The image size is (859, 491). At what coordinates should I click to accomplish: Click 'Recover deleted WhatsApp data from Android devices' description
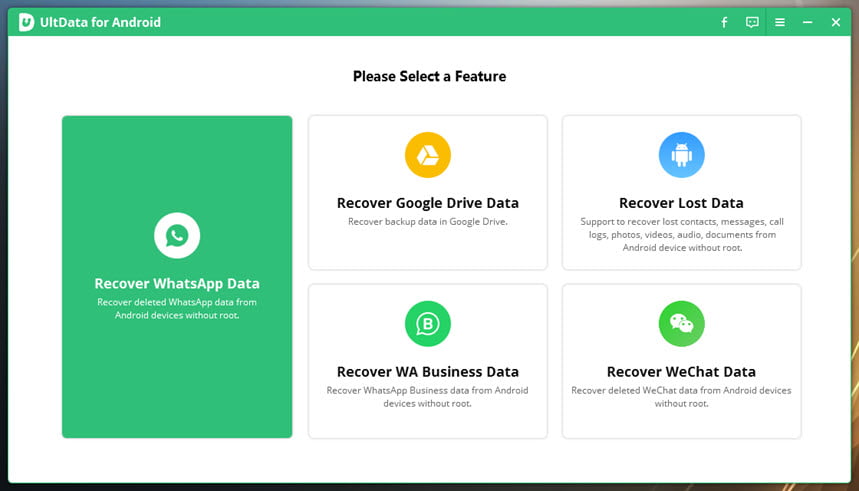coord(177,309)
